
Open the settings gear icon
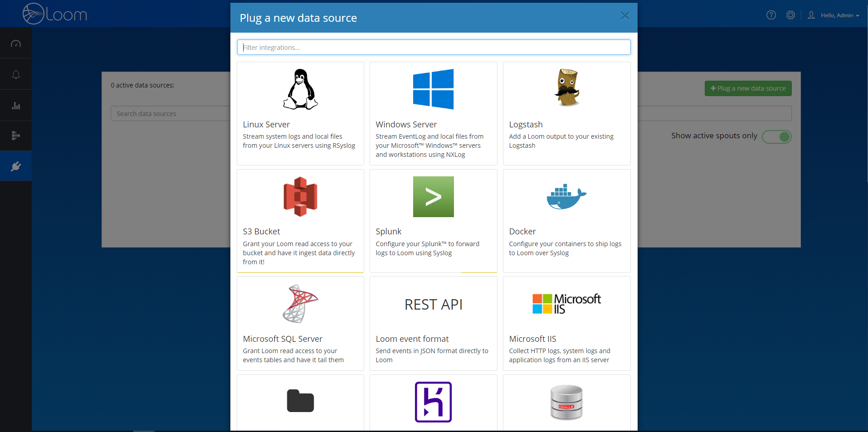790,15
